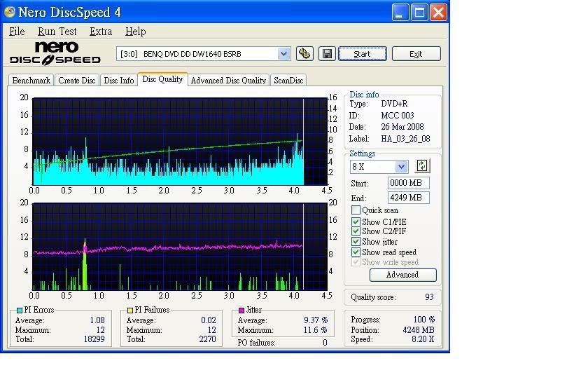Click PI Failures total 2270
Image resolution: width=588 pixels, height=368 pixels.
pyautogui.click(x=207, y=339)
